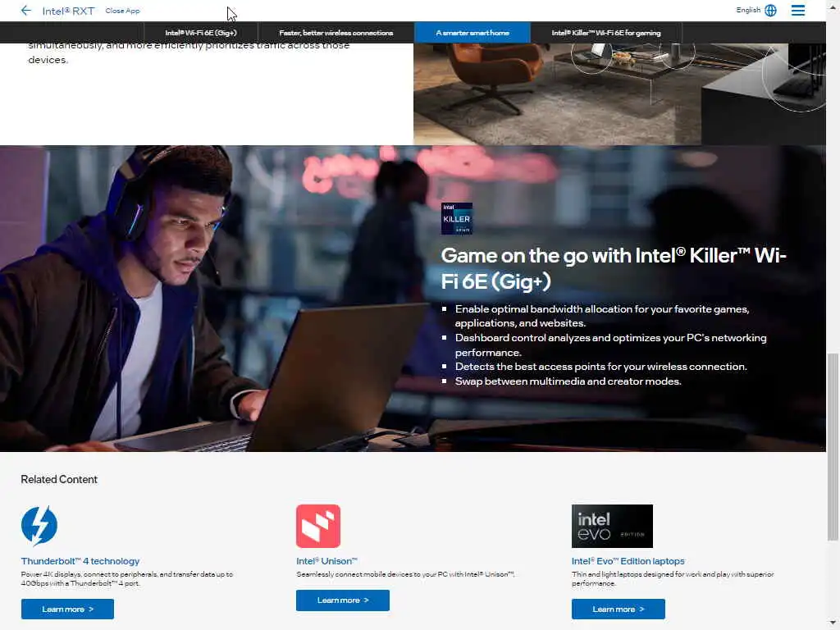Click the vertical scrollbar thumb

[833, 447]
